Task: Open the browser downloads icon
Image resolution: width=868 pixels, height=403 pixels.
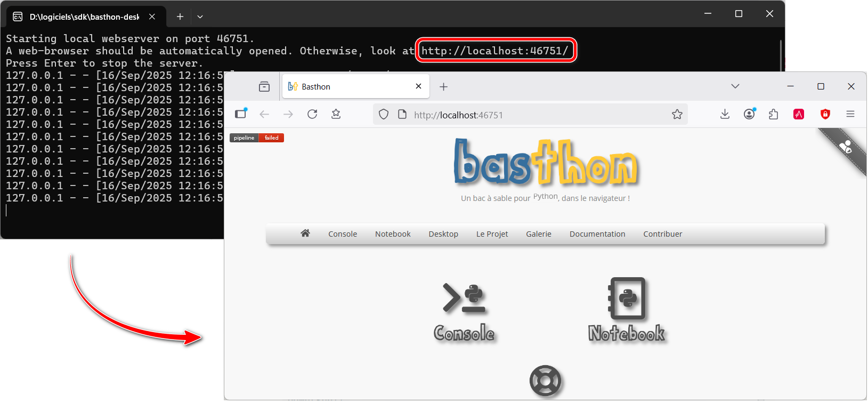Action: point(725,114)
